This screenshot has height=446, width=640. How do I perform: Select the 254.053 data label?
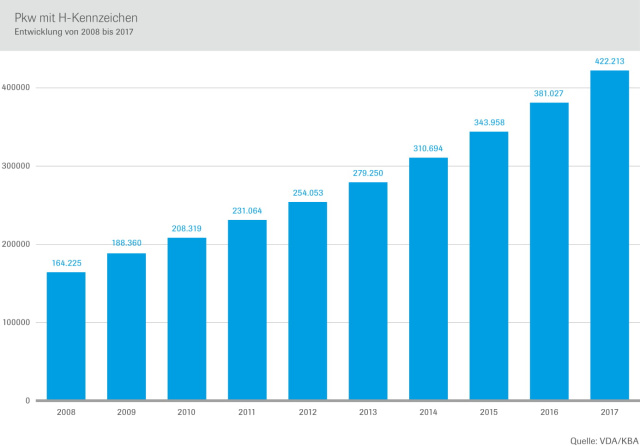coord(307,193)
